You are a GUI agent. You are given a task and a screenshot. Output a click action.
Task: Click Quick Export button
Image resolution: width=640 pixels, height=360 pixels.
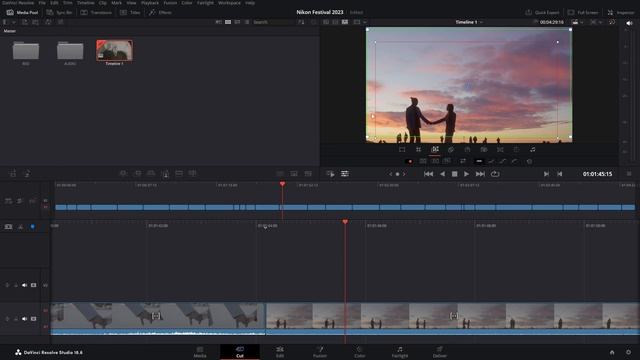(x=542, y=13)
